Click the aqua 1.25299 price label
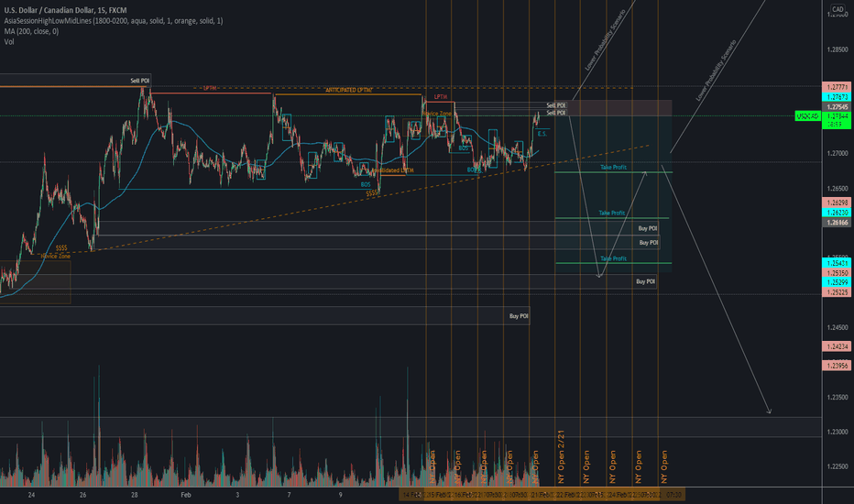This screenshot has height=504, width=854. pyautogui.click(x=837, y=282)
